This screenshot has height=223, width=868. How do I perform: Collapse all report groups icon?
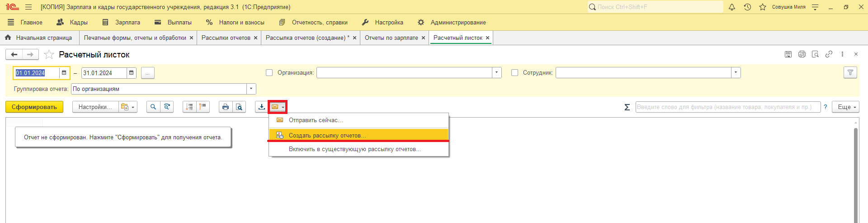(x=203, y=107)
